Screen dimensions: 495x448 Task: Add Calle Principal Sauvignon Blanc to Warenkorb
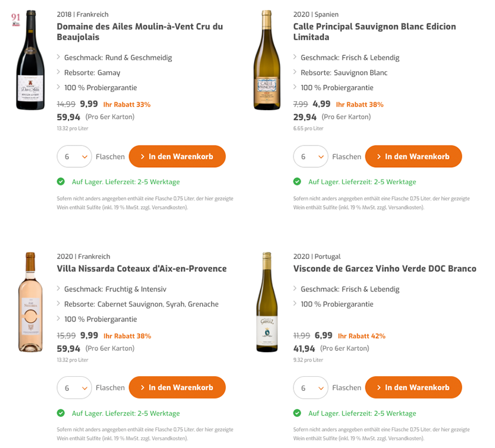pyautogui.click(x=413, y=157)
